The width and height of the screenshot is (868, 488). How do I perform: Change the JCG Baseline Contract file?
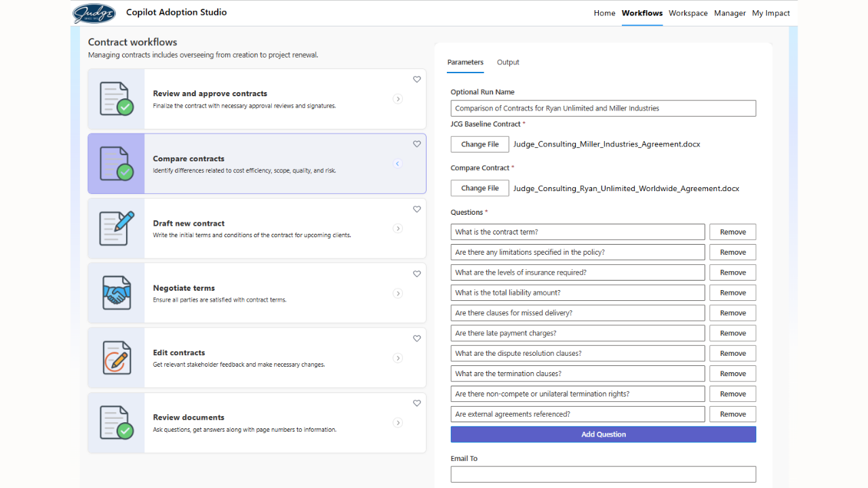480,144
